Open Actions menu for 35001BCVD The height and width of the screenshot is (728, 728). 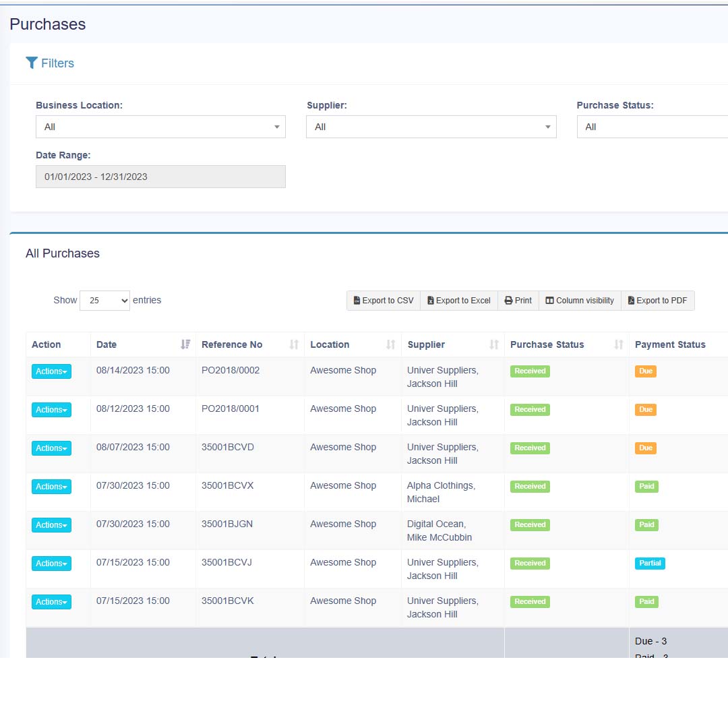pos(51,448)
